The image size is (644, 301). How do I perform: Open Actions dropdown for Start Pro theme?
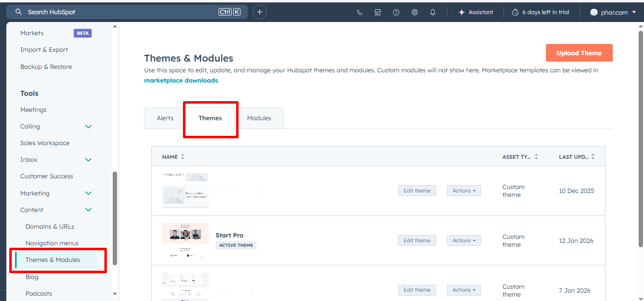click(463, 240)
